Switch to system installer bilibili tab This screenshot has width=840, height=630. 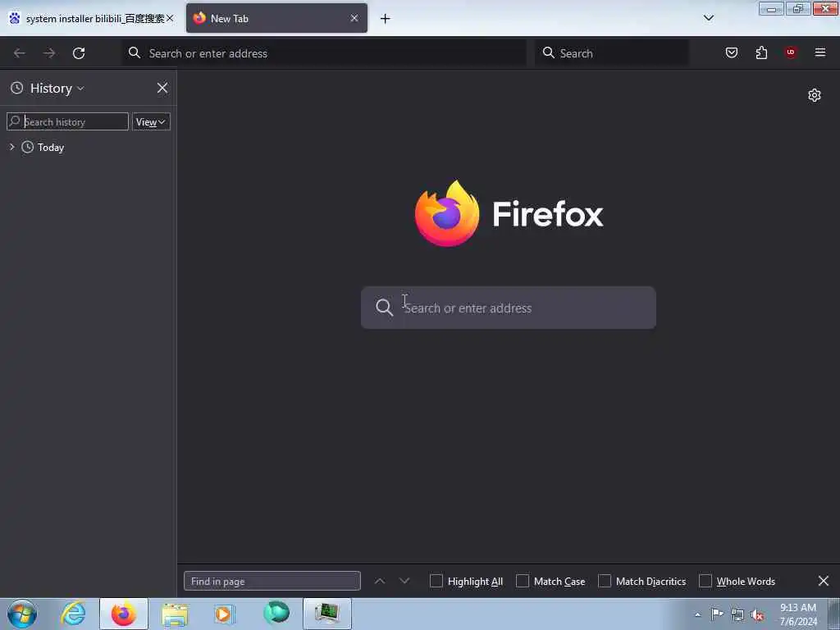pos(92,18)
